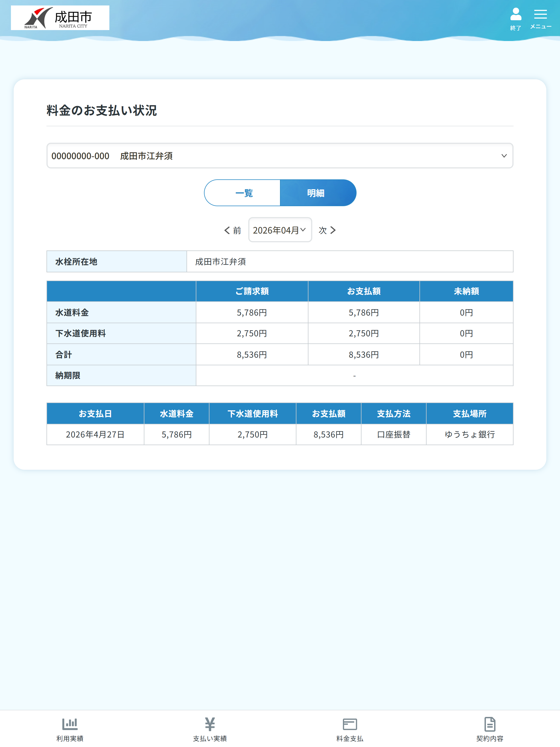This screenshot has width=560, height=747.
Task: Click 2,750円 under ご請求額
Action: pos(252,333)
